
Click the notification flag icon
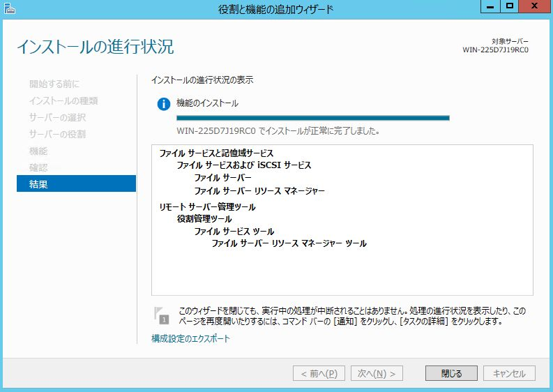coord(162,315)
